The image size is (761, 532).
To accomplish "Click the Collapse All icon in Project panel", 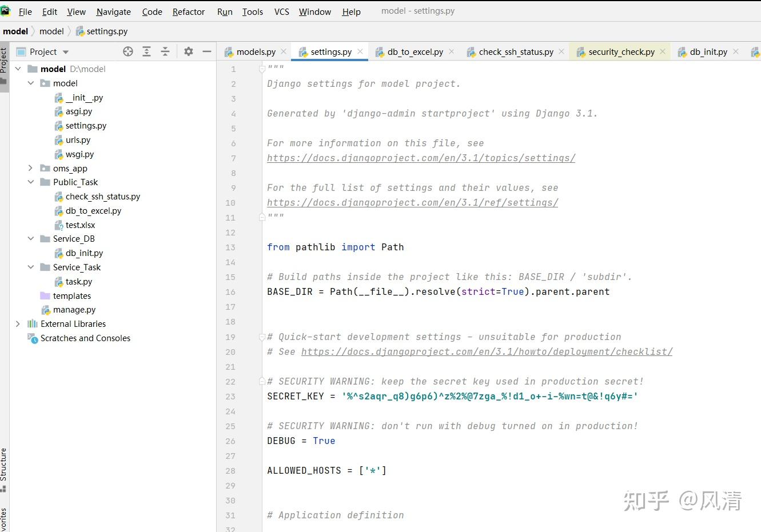I will [165, 51].
